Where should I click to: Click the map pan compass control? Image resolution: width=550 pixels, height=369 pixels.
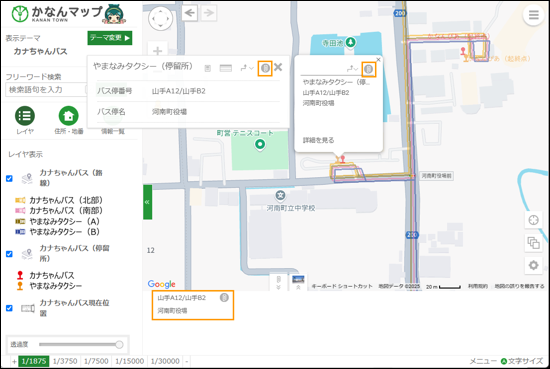click(160, 18)
